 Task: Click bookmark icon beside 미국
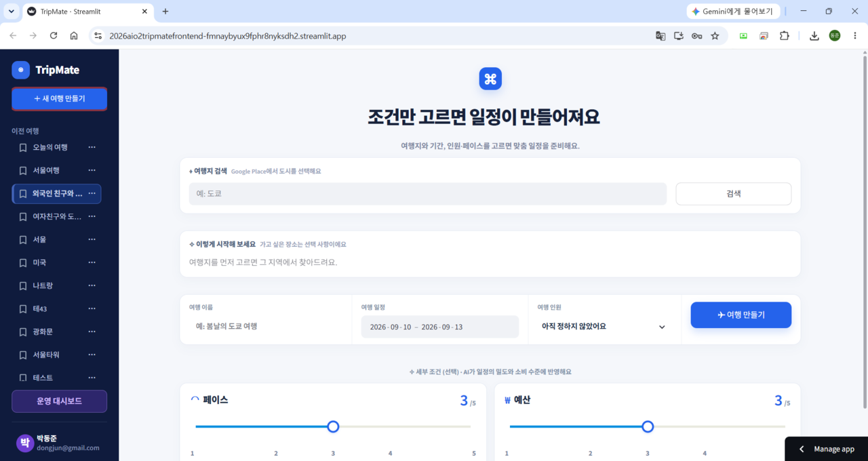point(23,263)
